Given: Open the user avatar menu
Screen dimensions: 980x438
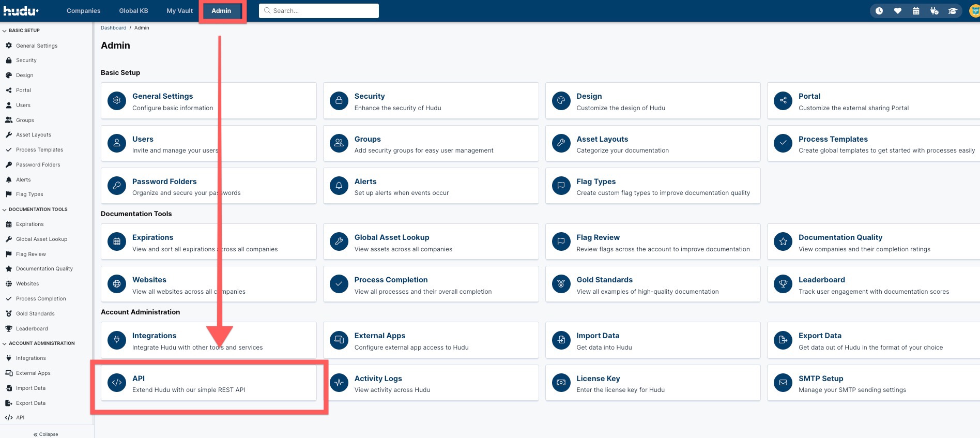Looking at the screenshot, I should pyautogui.click(x=975, y=11).
